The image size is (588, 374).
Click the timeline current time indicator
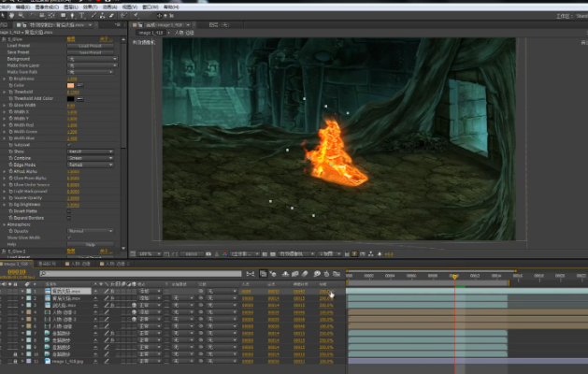455,276
